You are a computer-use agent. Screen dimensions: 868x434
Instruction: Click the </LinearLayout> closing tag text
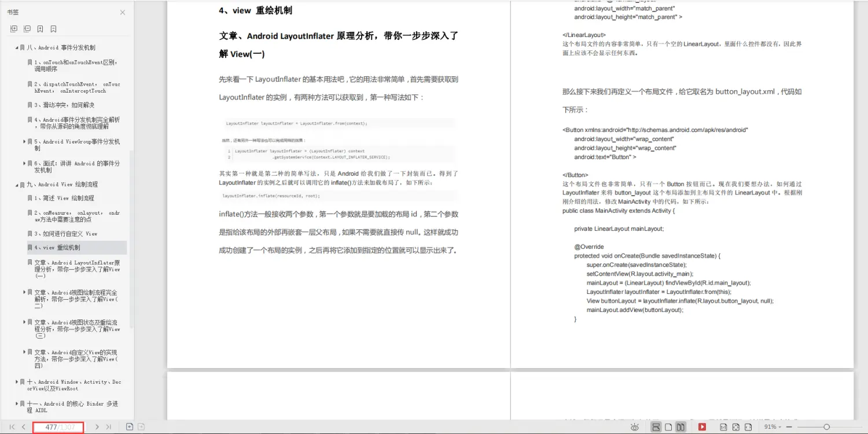[x=584, y=35]
